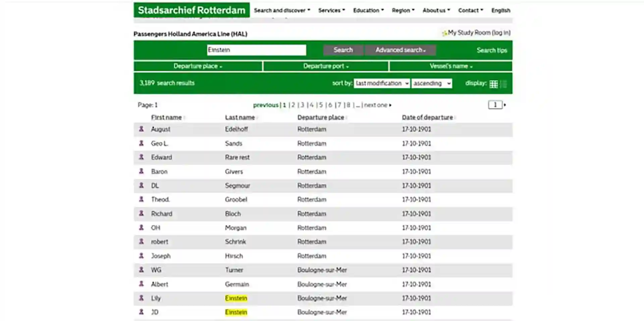Open the Services menu
The width and height of the screenshot is (644, 321).
click(331, 10)
